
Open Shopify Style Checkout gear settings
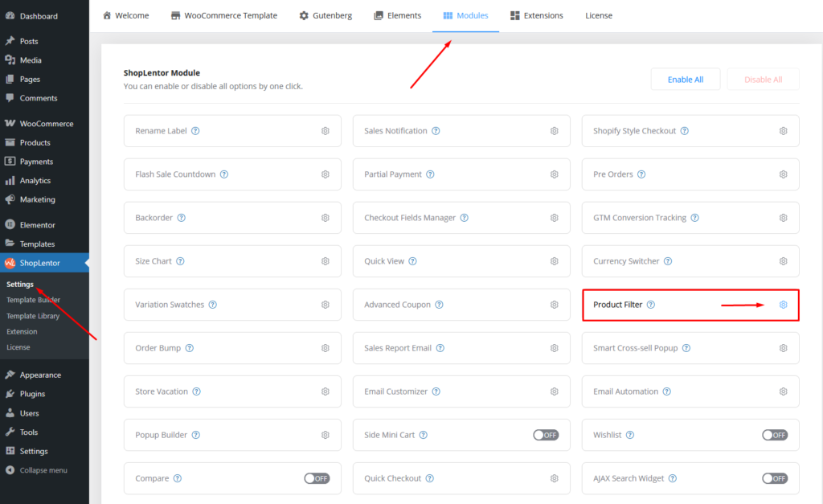pyautogui.click(x=783, y=131)
